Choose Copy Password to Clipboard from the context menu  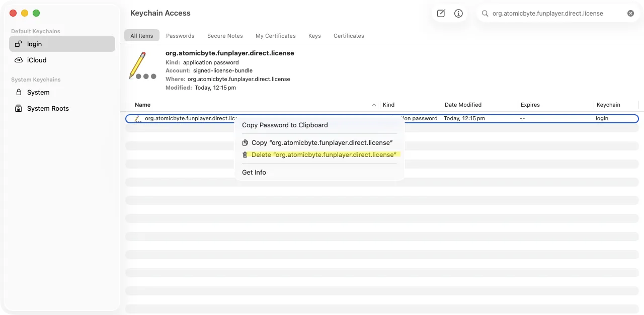[320, 125]
